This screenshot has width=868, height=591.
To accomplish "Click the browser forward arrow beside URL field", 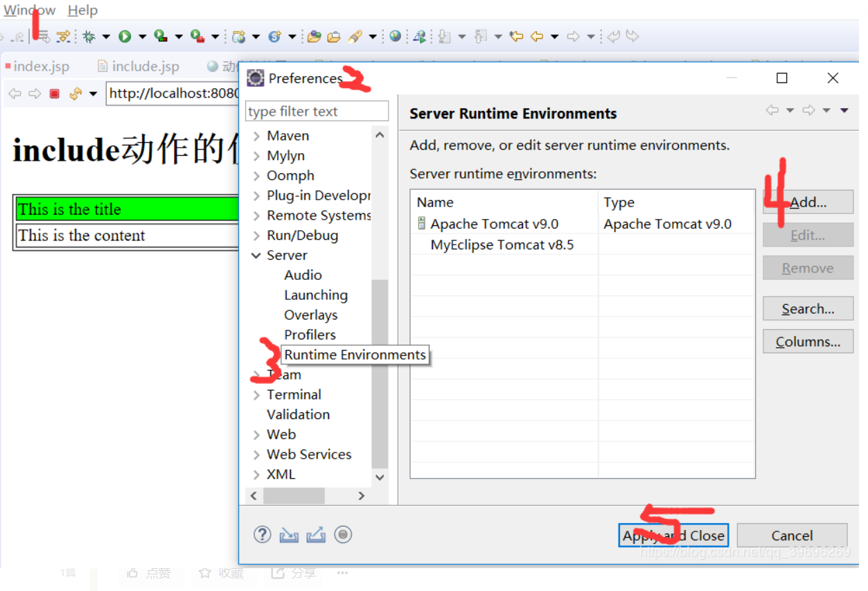I will [x=35, y=94].
